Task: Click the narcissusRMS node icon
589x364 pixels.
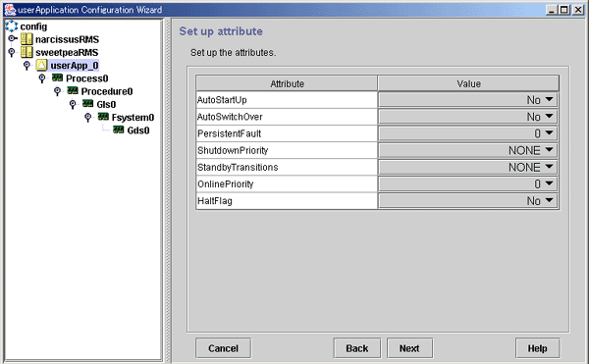Action: 27,39
